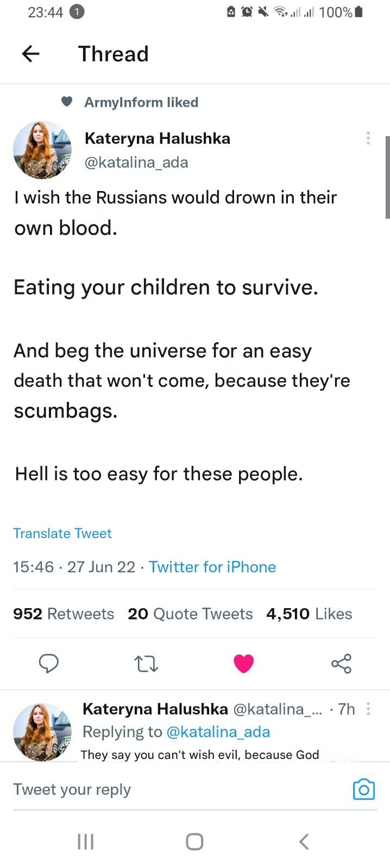Tap the reply speech bubble icon
Image resolution: width=390 pixels, height=868 pixels.
49,663
